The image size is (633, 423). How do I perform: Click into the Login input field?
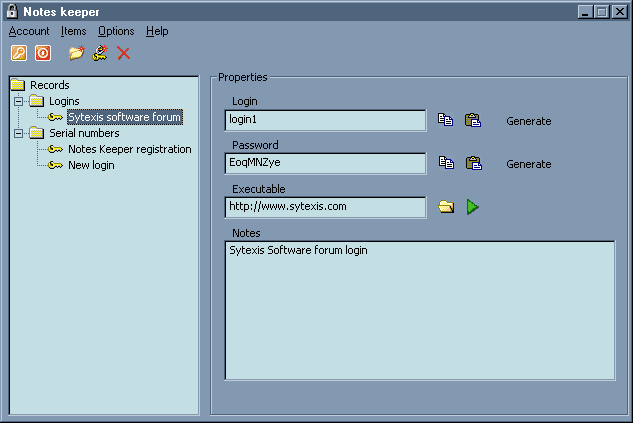325,120
